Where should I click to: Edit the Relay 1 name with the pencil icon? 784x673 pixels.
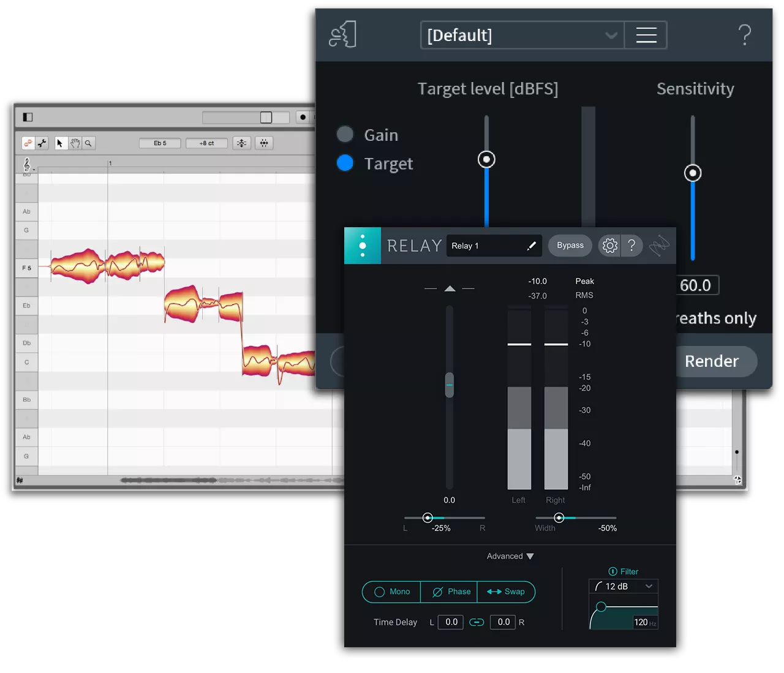[532, 246]
